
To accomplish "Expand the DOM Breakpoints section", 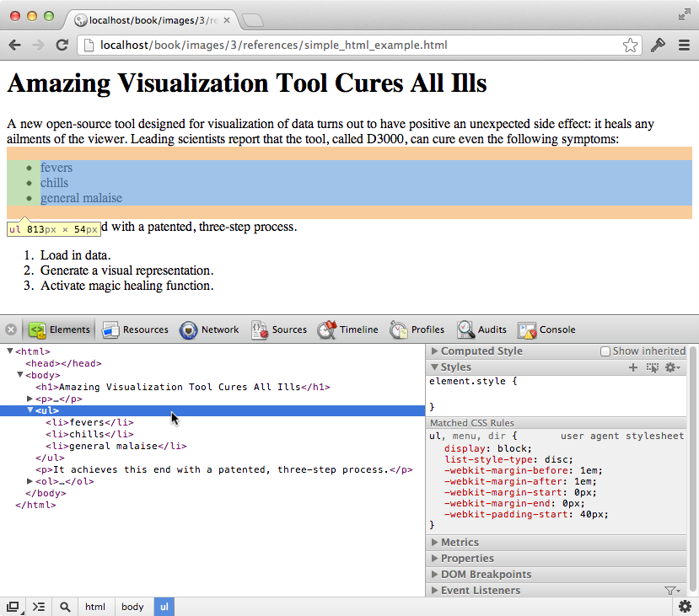I will coord(486,575).
